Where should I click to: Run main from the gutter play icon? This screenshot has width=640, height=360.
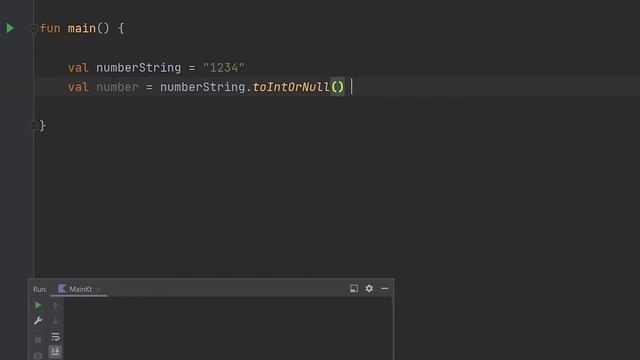[x=10, y=28]
